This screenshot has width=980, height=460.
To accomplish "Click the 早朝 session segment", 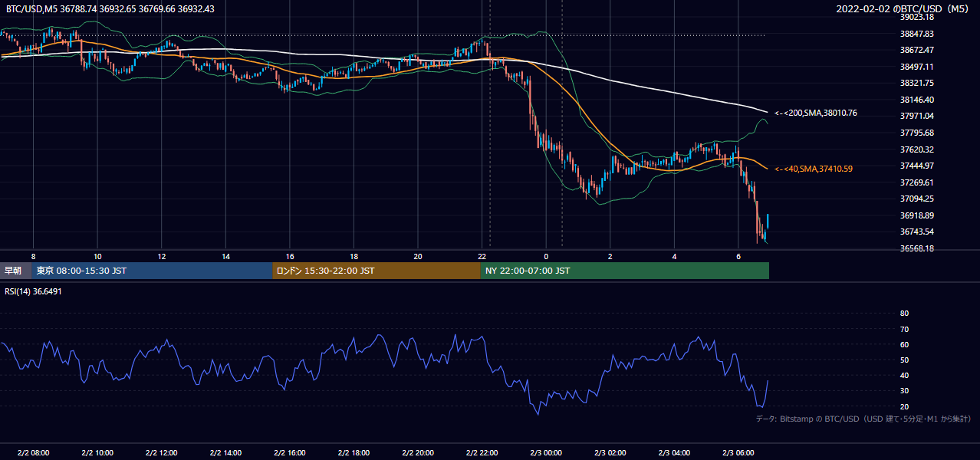I will point(14,271).
